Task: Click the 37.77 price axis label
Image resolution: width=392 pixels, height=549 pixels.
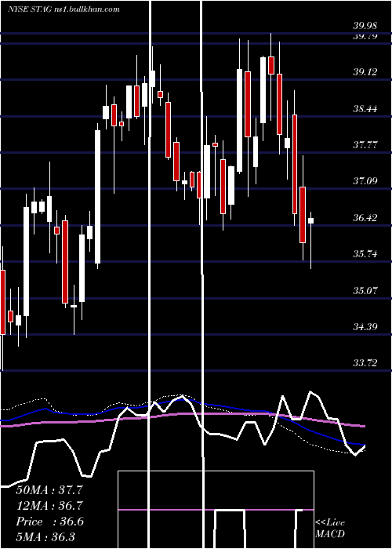Action: [365, 144]
